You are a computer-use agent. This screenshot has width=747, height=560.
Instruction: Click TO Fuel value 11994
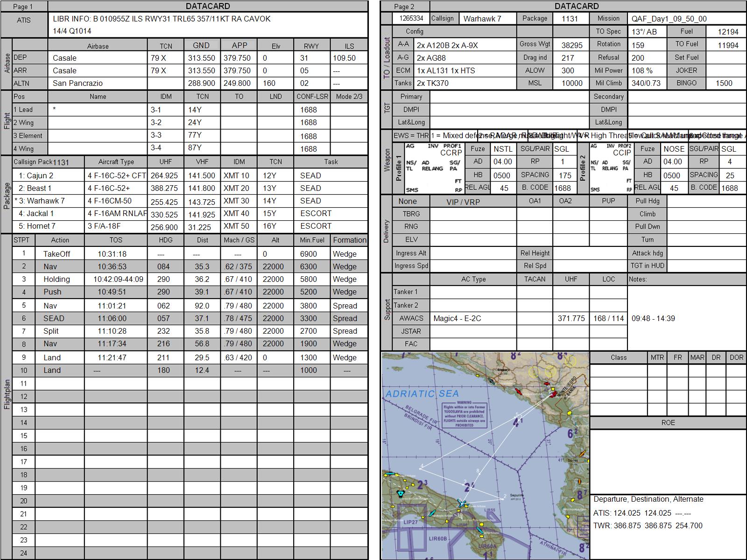tap(728, 45)
